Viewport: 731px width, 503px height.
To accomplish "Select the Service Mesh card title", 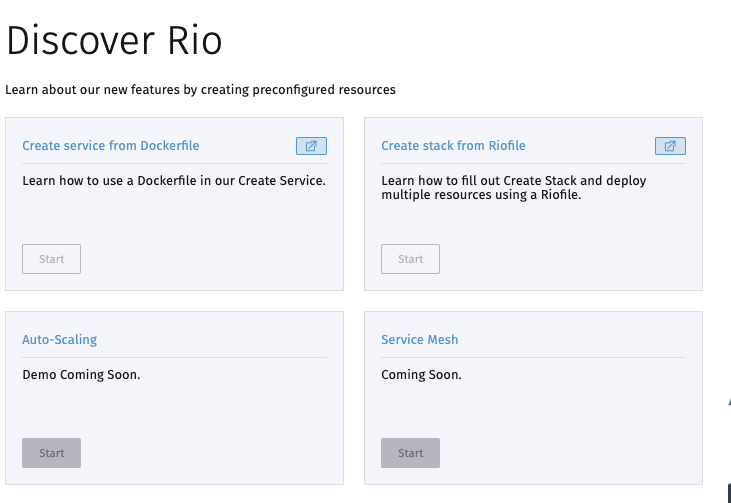I will pyautogui.click(x=420, y=339).
